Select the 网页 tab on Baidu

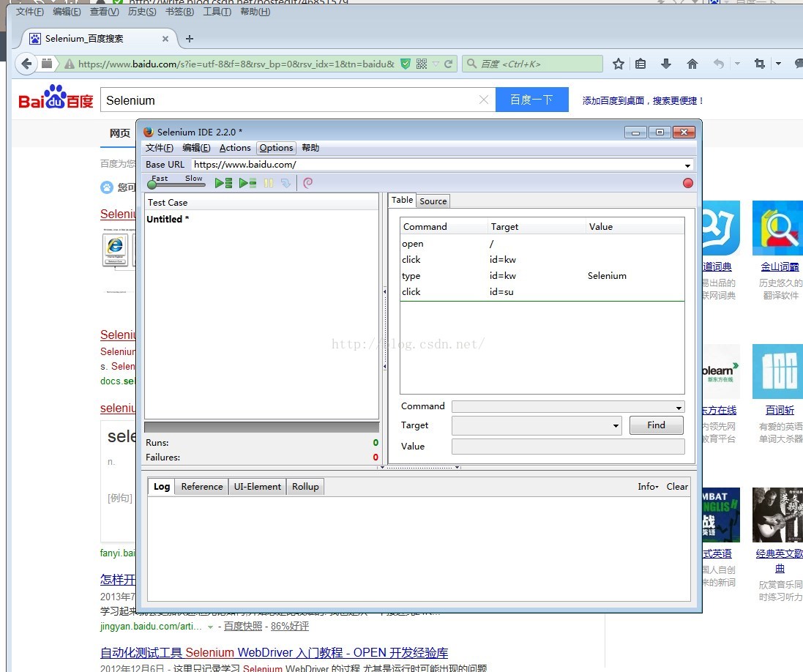[120, 133]
